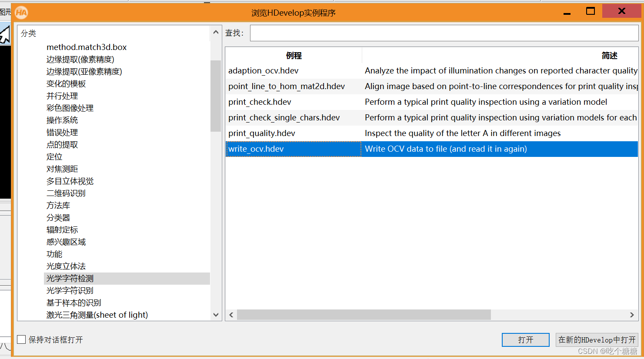Click the example table horizontal scrollbar thumb
The width and height of the screenshot is (644, 359).
coord(364,315)
